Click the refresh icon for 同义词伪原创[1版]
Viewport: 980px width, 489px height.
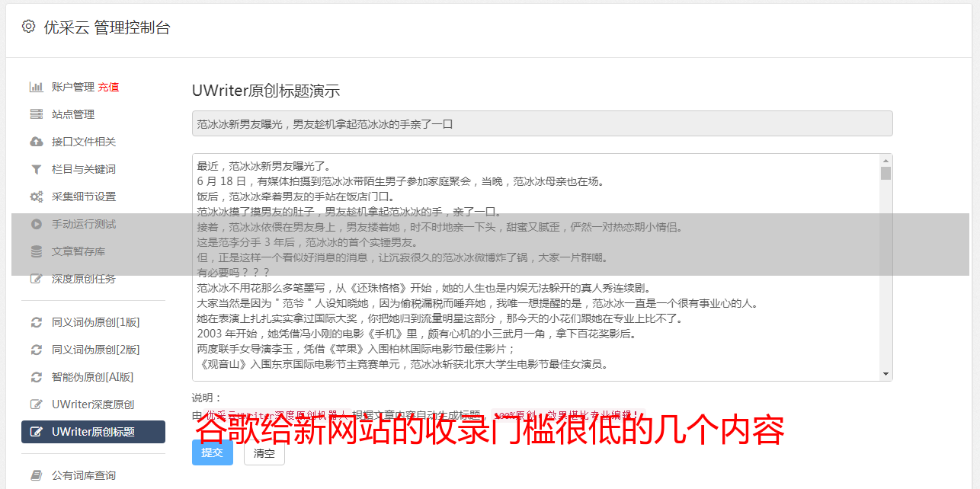pyautogui.click(x=36, y=322)
